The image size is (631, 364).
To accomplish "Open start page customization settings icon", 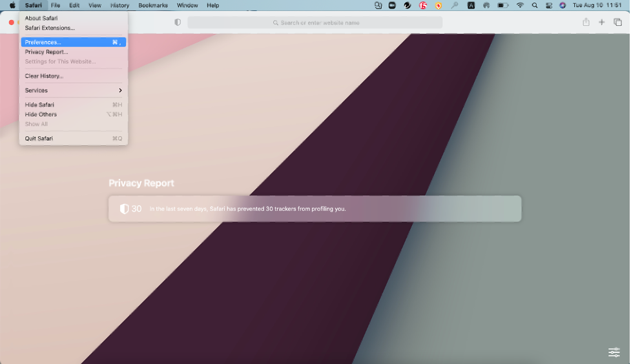I will click(x=614, y=352).
